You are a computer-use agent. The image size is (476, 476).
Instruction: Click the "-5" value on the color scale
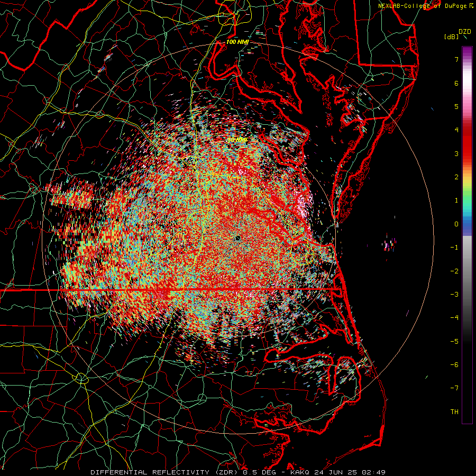coord(454,342)
